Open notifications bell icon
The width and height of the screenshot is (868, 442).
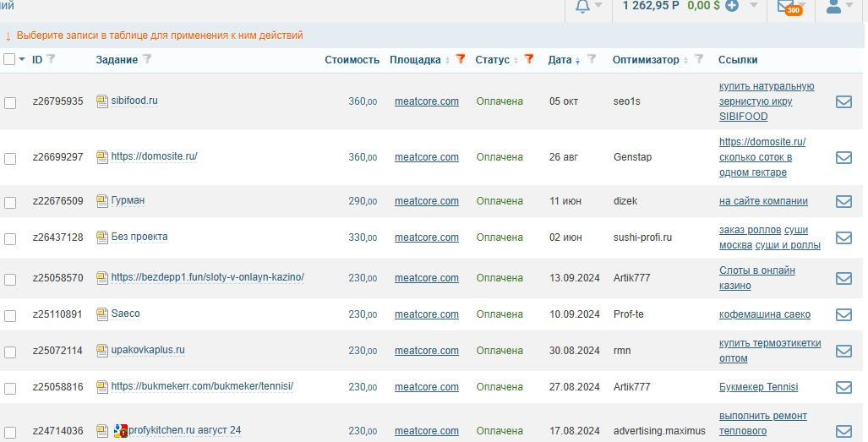(x=582, y=6)
